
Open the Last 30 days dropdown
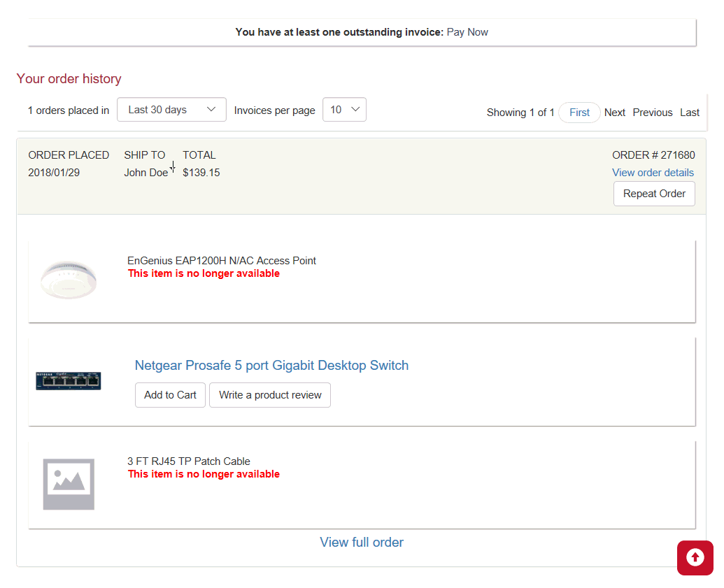[x=171, y=110]
